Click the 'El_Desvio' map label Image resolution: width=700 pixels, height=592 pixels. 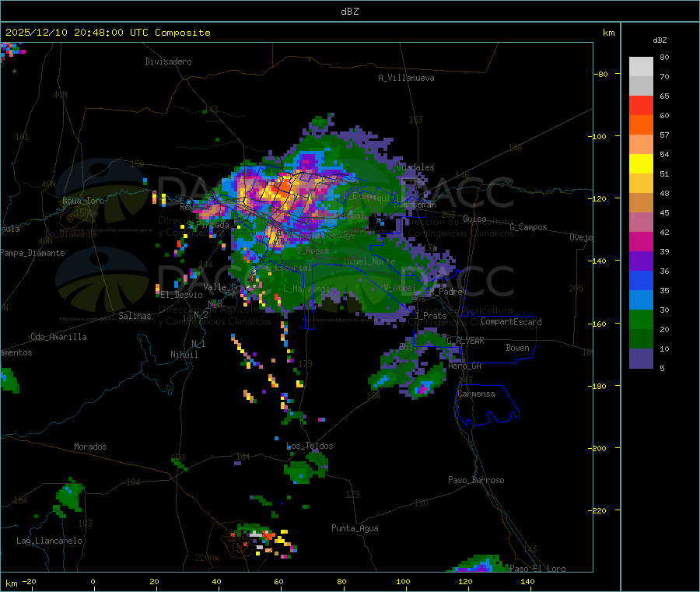181,295
